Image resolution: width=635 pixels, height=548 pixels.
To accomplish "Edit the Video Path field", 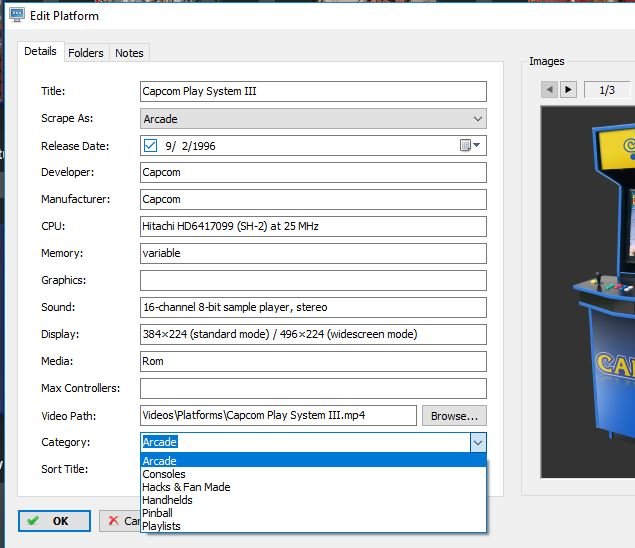I will coord(278,416).
